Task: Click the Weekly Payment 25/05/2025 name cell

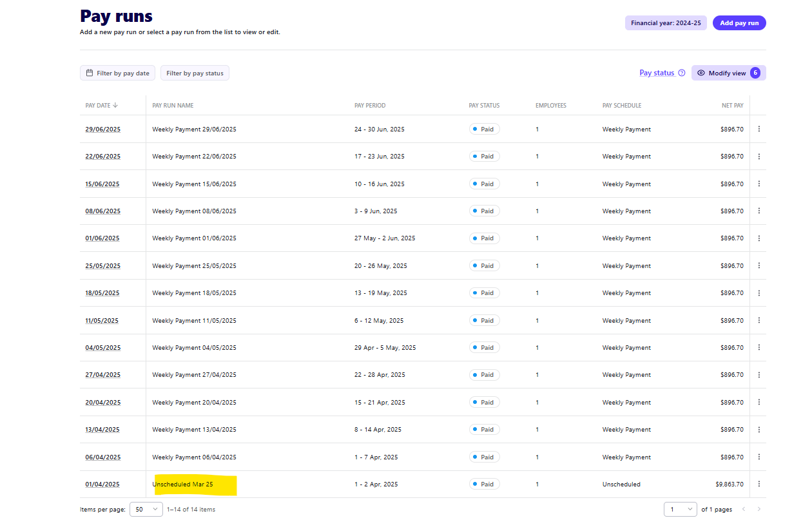Action: 194,265
